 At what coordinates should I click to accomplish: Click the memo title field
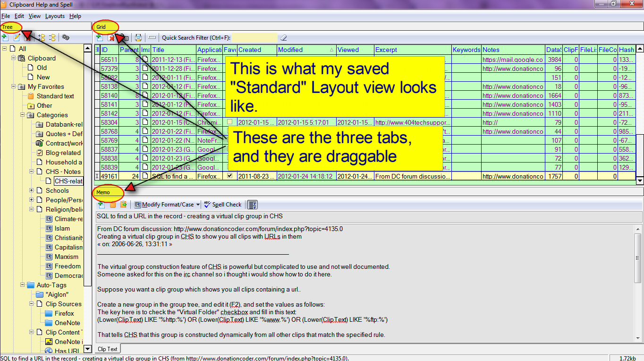(368, 216)
